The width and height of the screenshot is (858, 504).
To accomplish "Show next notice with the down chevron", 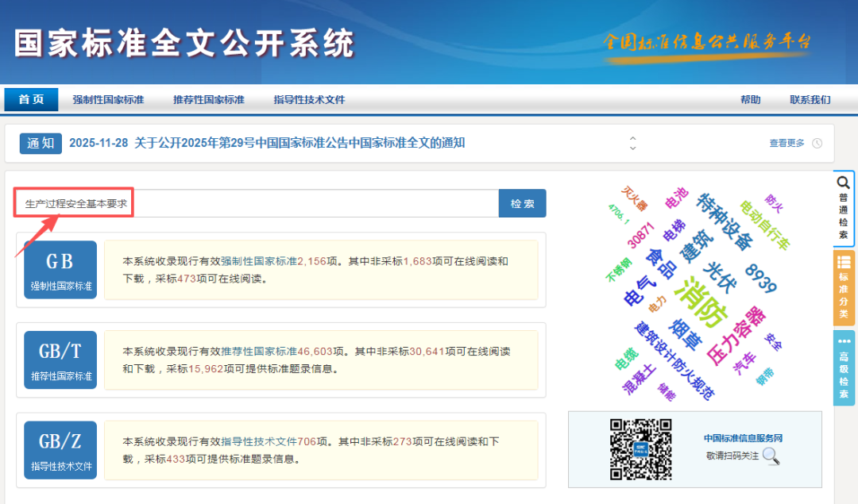I will [632, 148].
